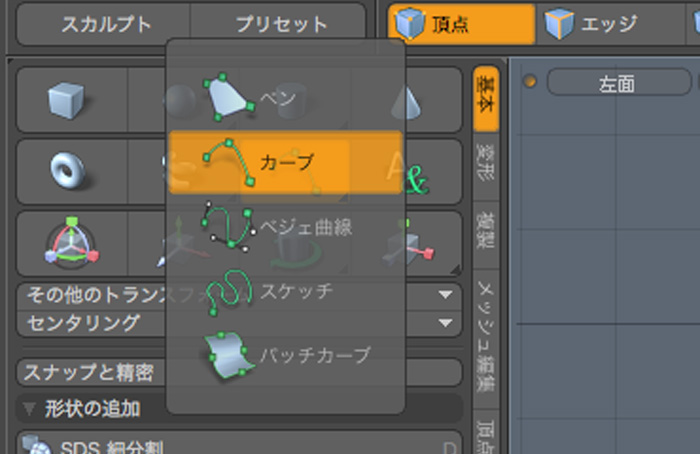Click the viewport dot beside 左面
This screenshot has width=700, height=454.
(531, 83)
